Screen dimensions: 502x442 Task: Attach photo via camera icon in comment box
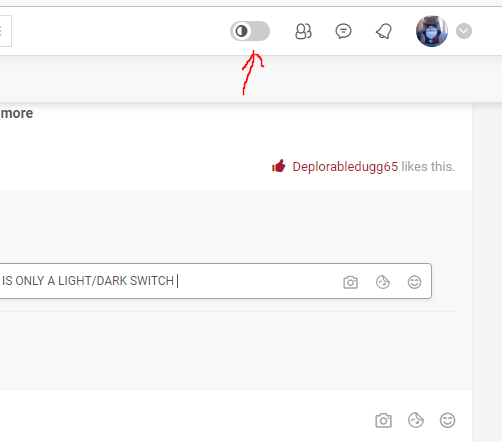point(350,282)
